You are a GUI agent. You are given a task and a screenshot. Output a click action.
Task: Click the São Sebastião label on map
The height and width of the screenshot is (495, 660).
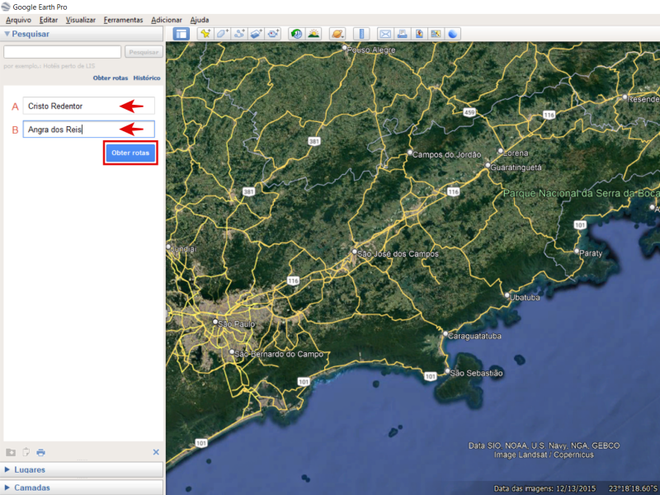point(476,373)
